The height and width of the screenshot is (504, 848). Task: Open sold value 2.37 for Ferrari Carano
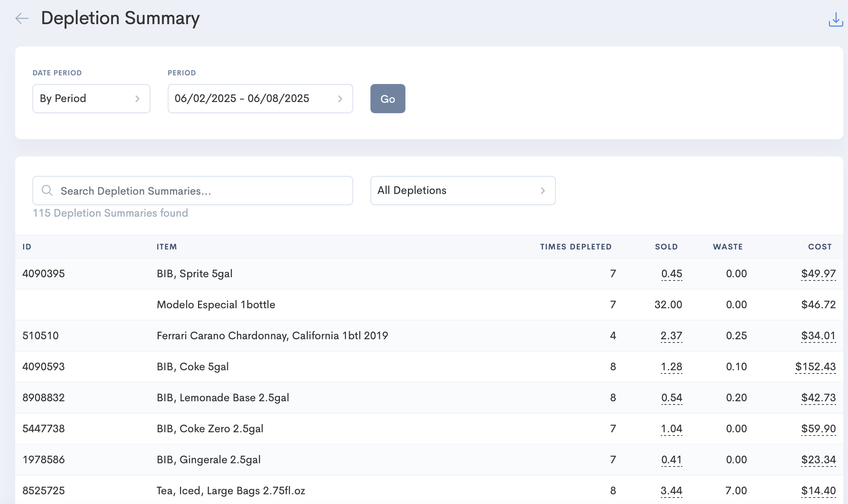tap(671, 336)
